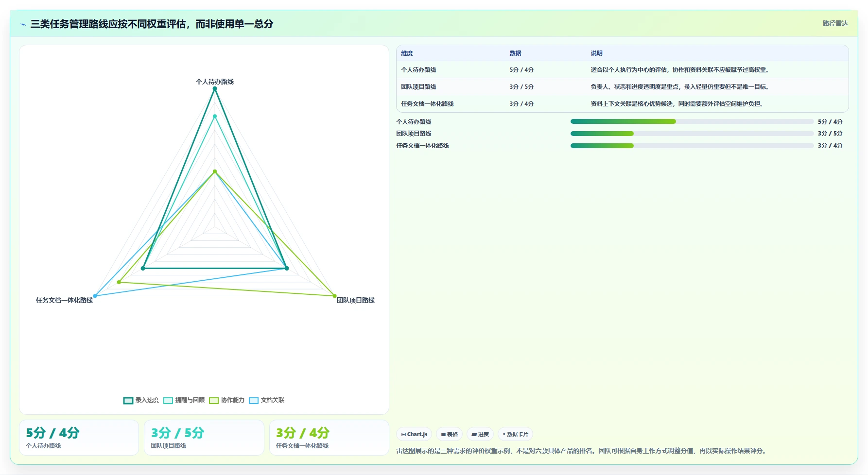
Task: Click the blue data point at 任务文档一体化路线 vertex
Action: click(x=95, y=296)
